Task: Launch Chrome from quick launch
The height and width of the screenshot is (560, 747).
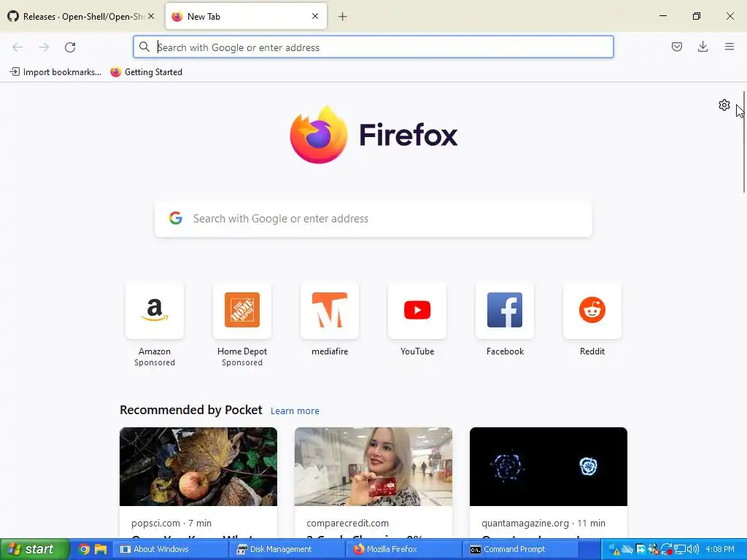Action: (x=84, y=550)
